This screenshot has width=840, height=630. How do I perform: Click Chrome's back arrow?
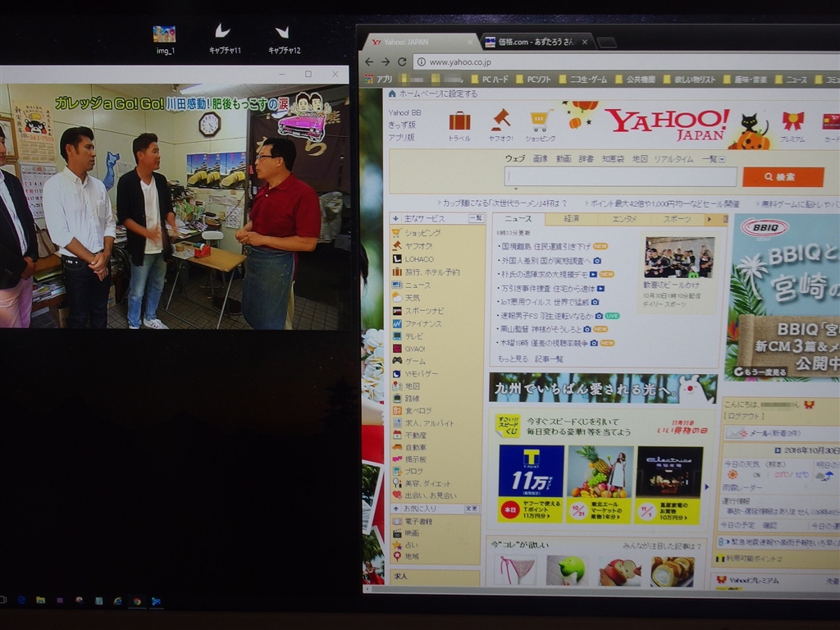point(369,62)
